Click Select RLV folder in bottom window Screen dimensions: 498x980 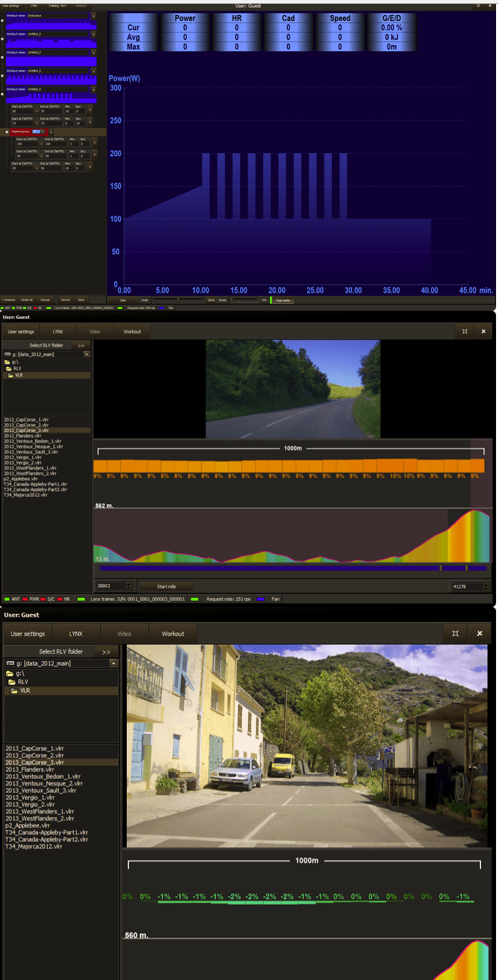point(61,651)
